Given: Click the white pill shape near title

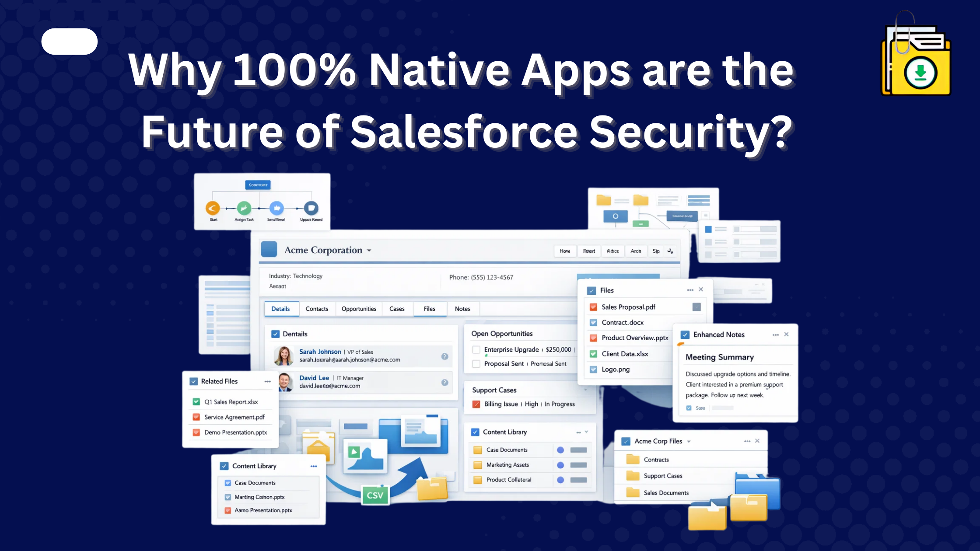Looking at the screenshot, I should point(70,42).
